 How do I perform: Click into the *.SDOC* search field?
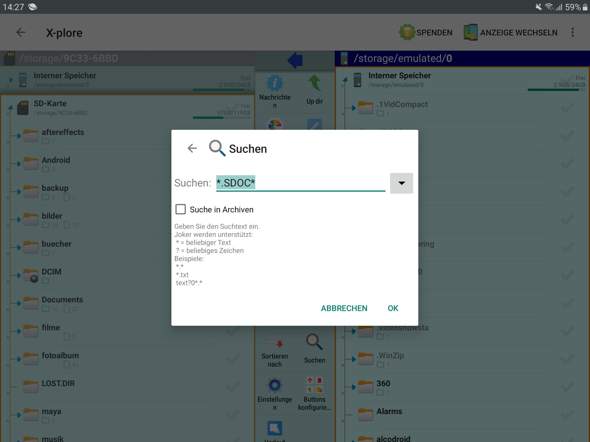pos(300,183)
